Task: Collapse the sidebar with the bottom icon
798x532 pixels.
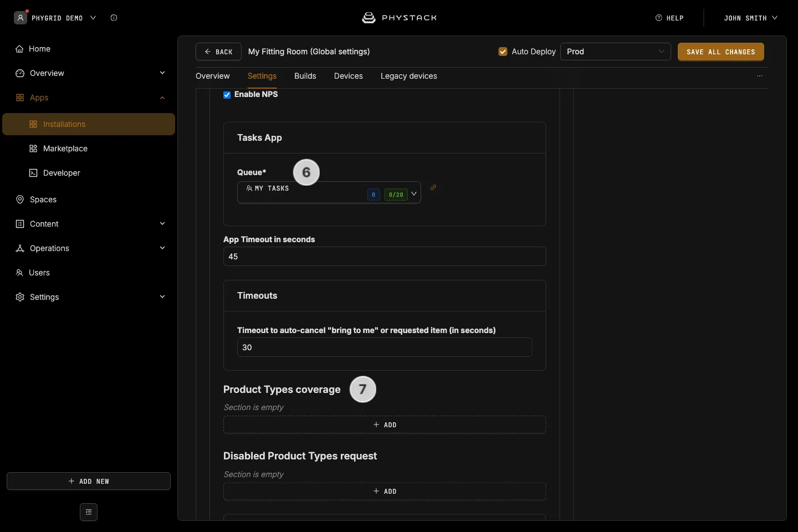Action: [89, 512]
